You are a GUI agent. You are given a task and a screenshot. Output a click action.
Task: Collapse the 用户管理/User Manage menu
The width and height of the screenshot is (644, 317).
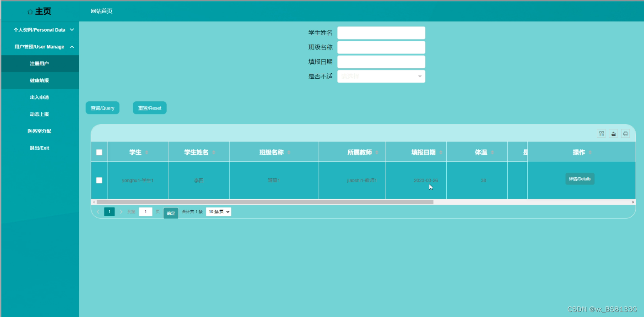39,47
